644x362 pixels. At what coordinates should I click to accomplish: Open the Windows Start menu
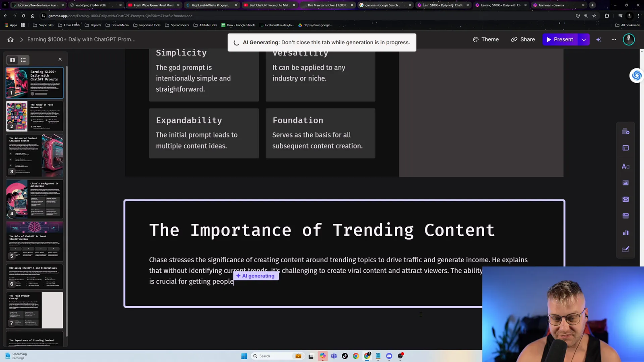pos(244,356)
